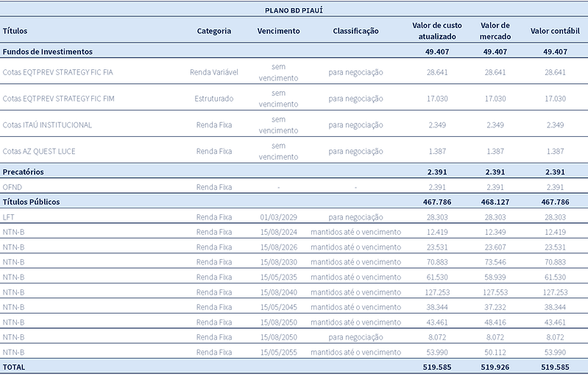Image resolution: width=588 pixels, height=388 pixels.
Task: Click the maturity date 15/08/2030
Action: pos(278,262)
